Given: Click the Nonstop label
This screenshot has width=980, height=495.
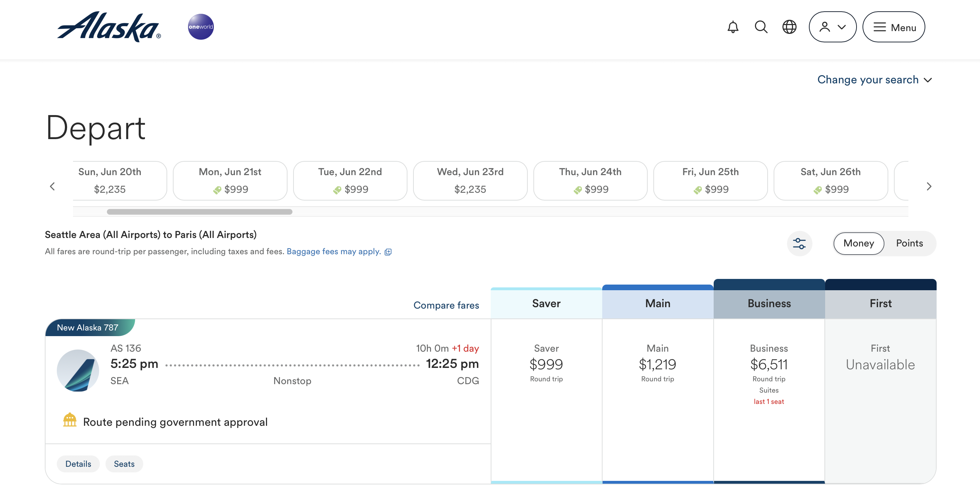Looking at the screenshot, I should pos(292,381).
